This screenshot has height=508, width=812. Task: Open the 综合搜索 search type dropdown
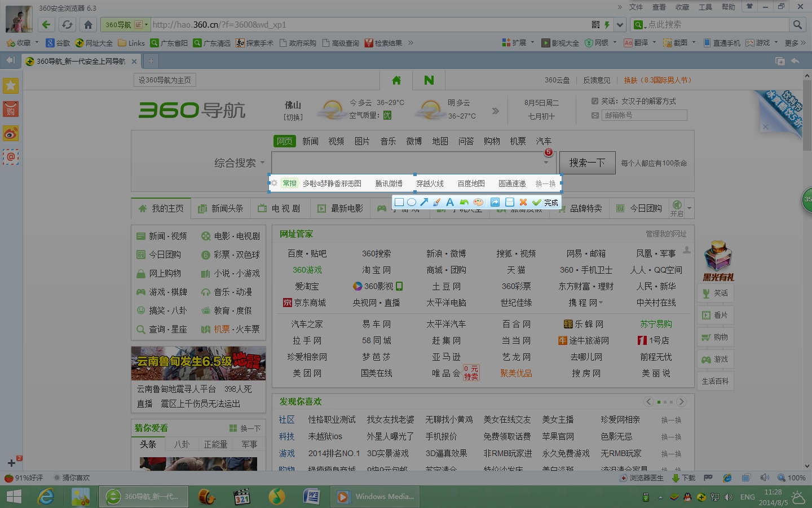pos(239,163)
